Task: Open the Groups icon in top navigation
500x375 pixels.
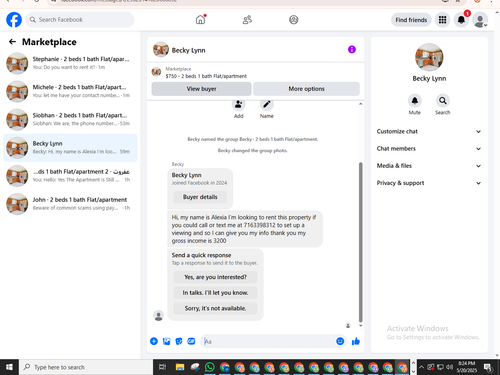Action: click(294, 20)
